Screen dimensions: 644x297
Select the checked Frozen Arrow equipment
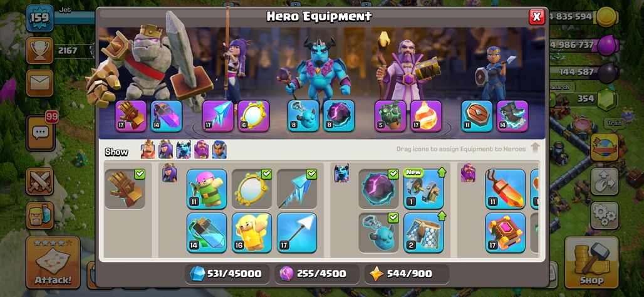(296, 189)
